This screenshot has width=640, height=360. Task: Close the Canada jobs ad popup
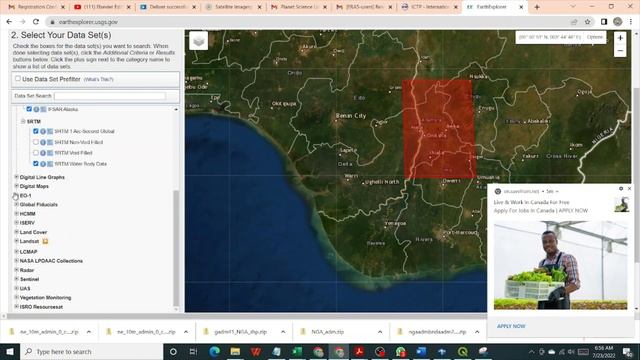pos(629,189)
